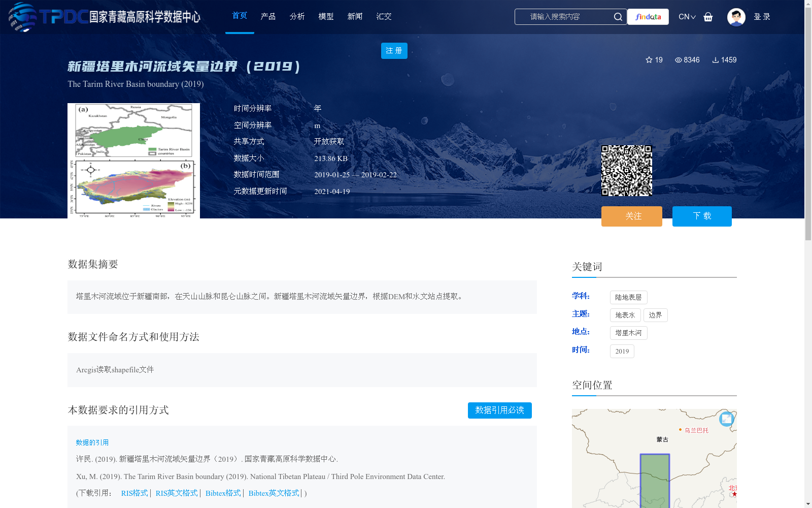Download citation in Bibtex格式
This screenshot has width=812, height=508.
(x=223, y=493)
